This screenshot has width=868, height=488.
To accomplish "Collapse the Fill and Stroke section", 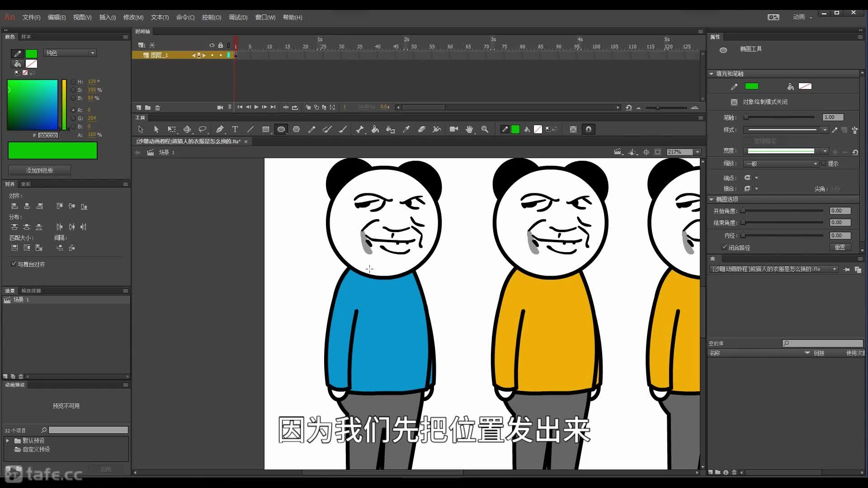I will (x=712, y=74).
